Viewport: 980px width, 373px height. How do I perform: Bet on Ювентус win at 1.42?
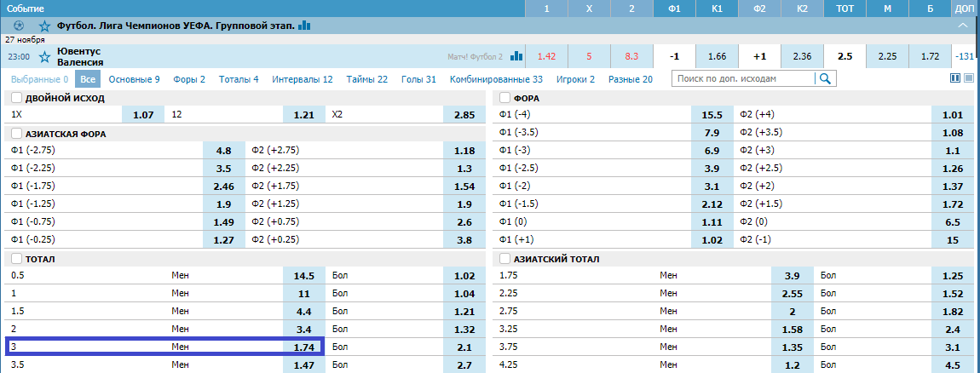[547, 56]
